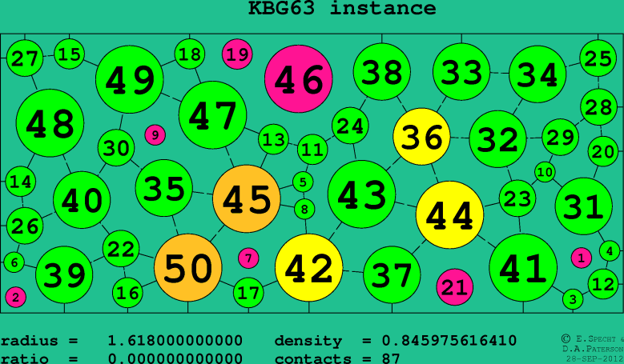Select the small pink circle numbered 7
The width and height of the screenshot is (624, 364).
249,258
